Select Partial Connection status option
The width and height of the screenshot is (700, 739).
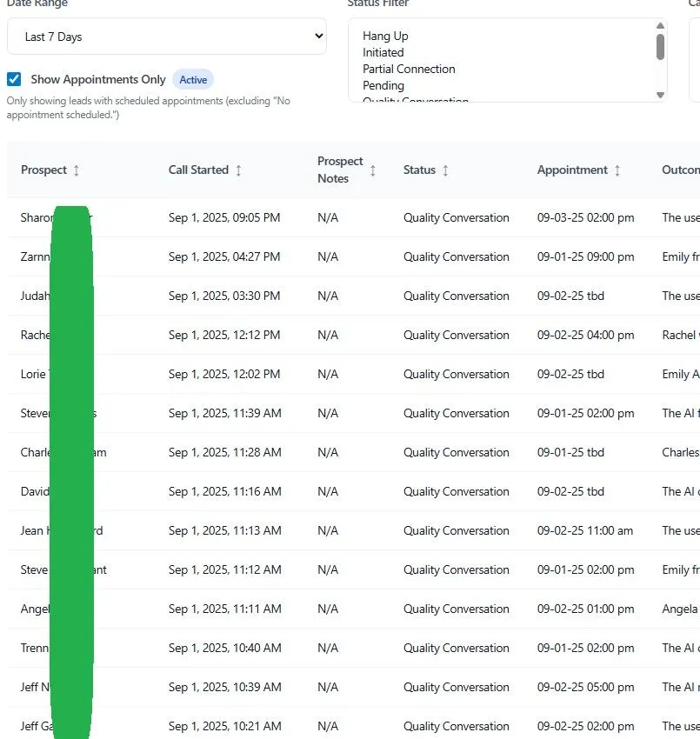tap(409, 69)
